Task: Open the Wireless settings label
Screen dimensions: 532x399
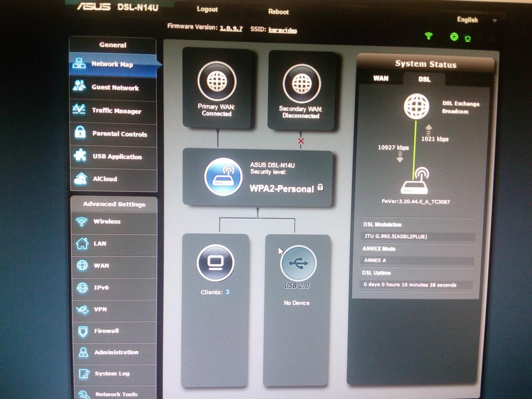Action: [107, 221]
